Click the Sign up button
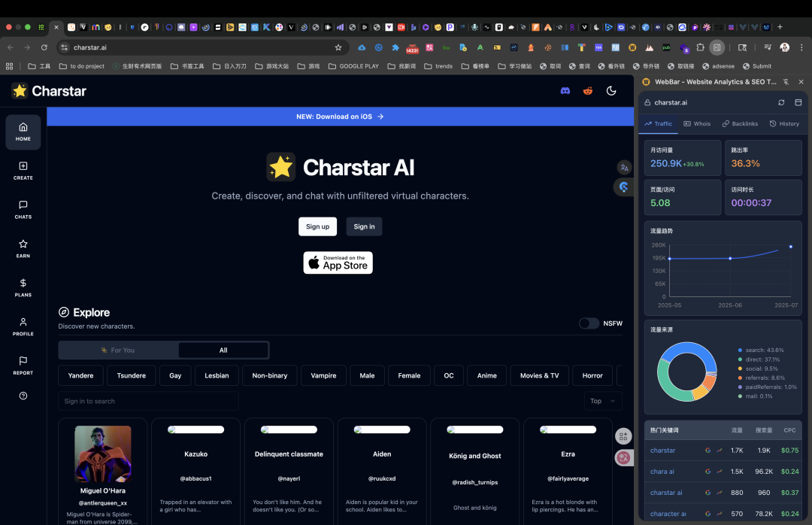This screenshot has width=812, height=525. [317, 226]
